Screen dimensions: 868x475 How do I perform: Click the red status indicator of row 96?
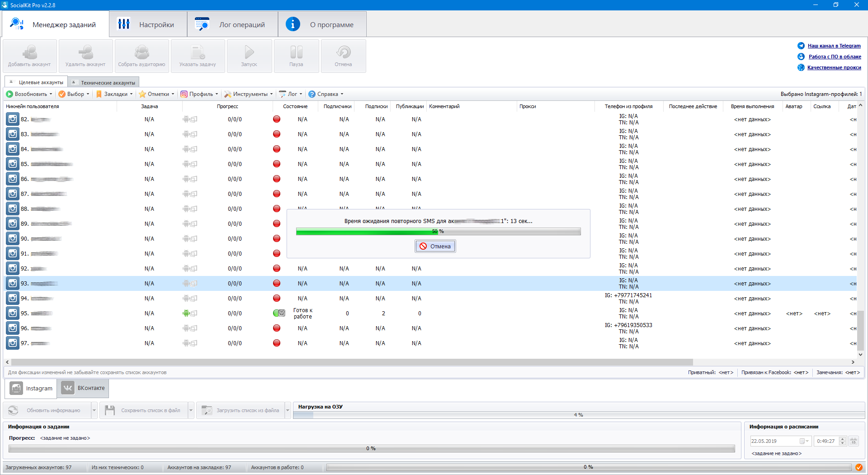277,328
